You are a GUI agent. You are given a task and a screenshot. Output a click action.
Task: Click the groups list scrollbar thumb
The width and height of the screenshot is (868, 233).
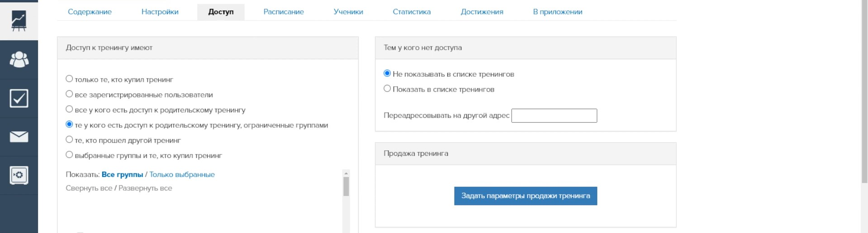click(x=346, y=186)
